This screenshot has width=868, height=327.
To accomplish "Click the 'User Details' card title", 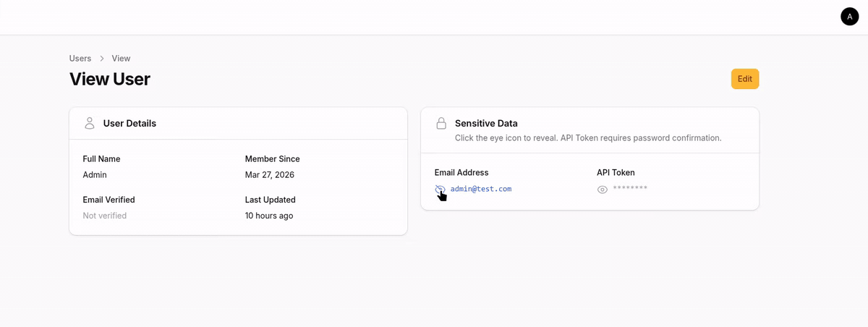I will [129, 124].
